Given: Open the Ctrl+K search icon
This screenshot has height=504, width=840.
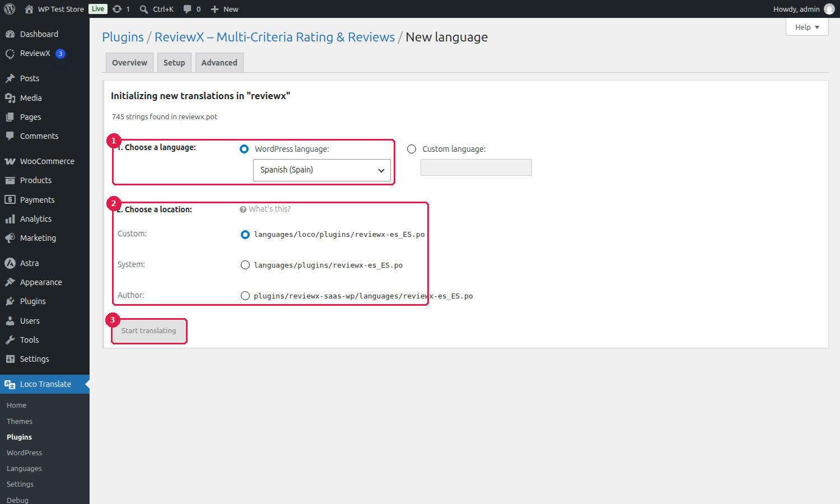Looking at the screenshot, I should pyautogui.click(x=144, y=9).
